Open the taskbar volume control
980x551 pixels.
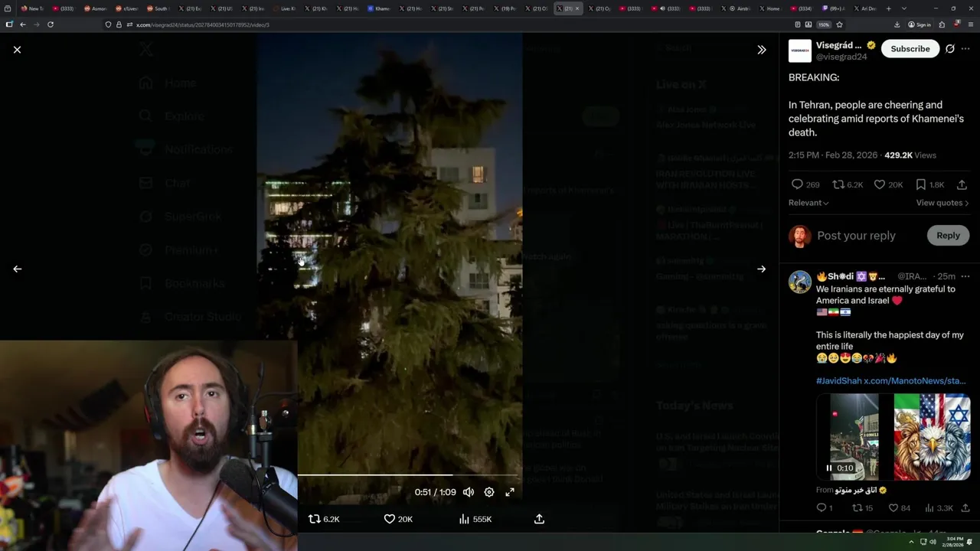(933, 542)
